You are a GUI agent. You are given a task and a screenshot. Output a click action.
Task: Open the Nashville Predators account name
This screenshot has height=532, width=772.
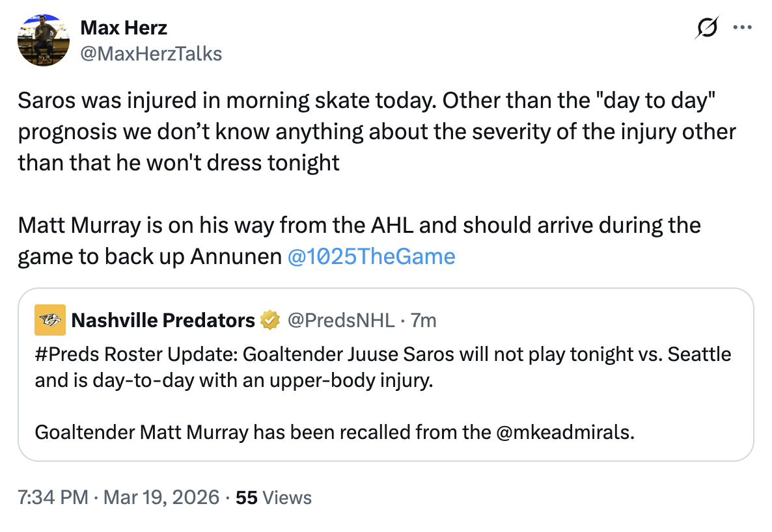[x=163, y=321]
